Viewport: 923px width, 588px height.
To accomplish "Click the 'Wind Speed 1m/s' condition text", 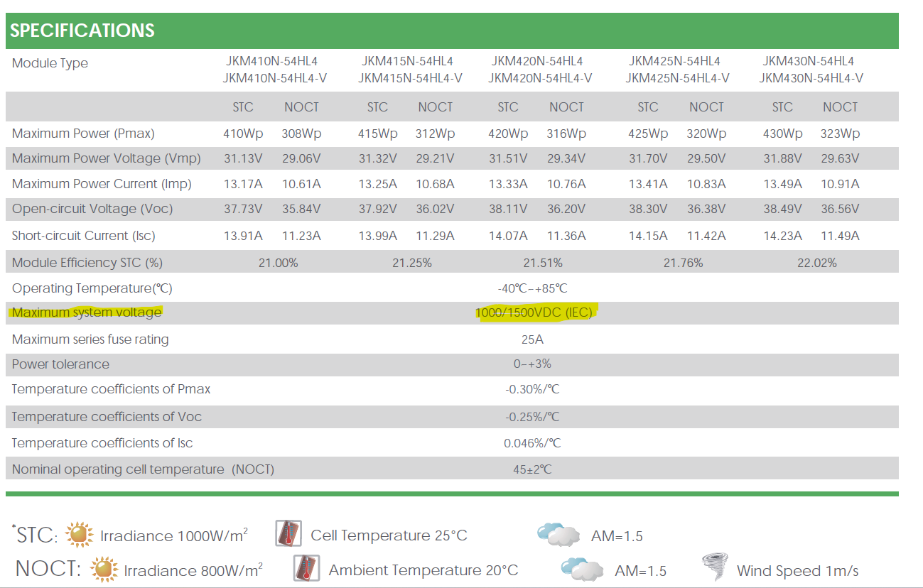I will [798, 570].
